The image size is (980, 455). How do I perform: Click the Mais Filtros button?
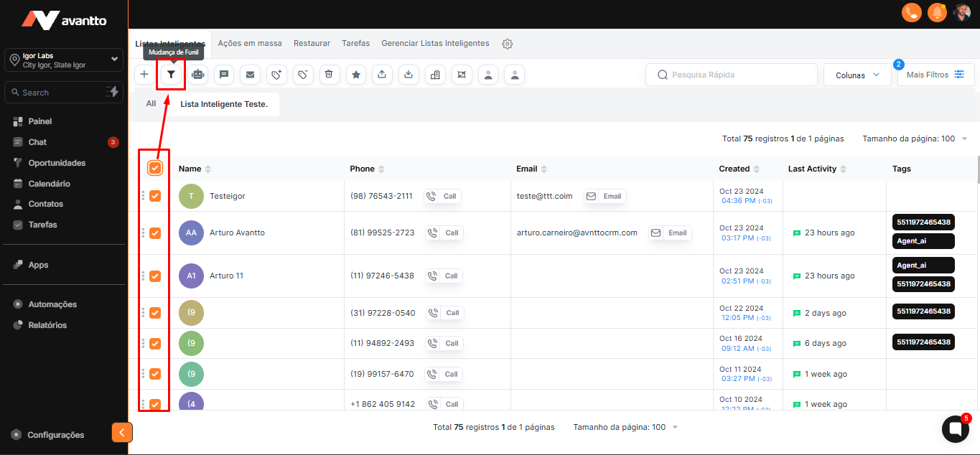click(x=936, y=75)
